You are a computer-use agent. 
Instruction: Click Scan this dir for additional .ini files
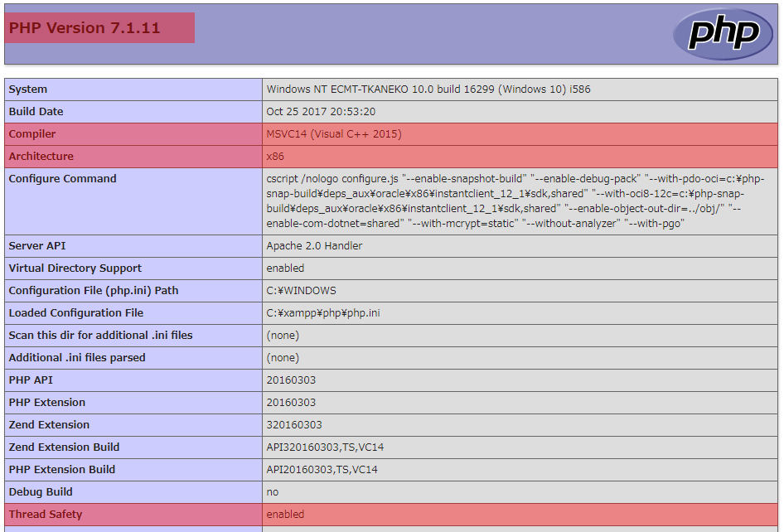click(x=100, y=336)
